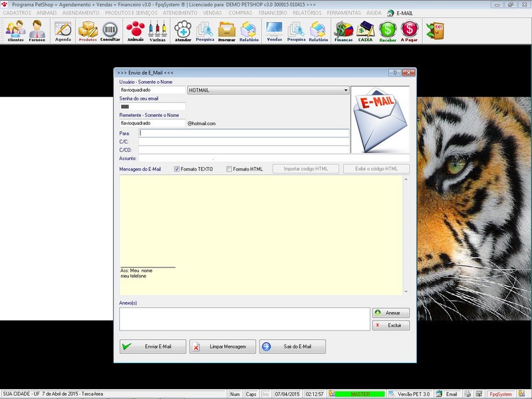The height and width of the screenshot is (399, 532).
Task: Click the E-MAIL globe icon in menu bar
Action: (390, 13)
